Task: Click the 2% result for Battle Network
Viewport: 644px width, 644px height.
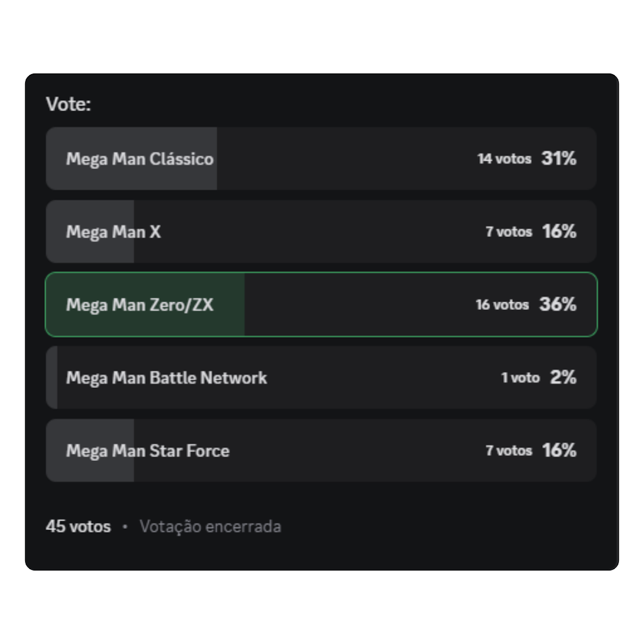Action: coord(563,377)
